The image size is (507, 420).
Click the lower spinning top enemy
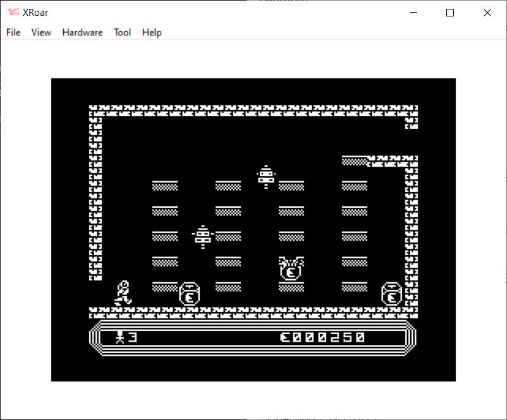point(202,236)
